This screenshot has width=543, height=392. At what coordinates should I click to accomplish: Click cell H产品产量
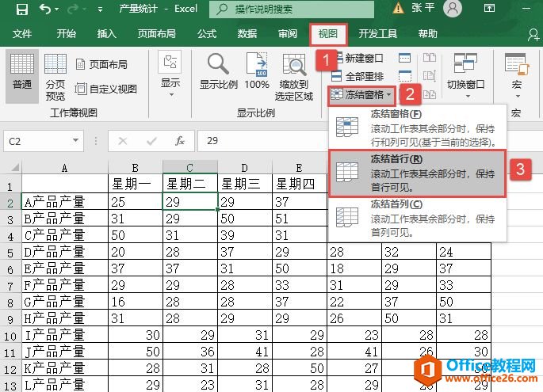point(65,318)
